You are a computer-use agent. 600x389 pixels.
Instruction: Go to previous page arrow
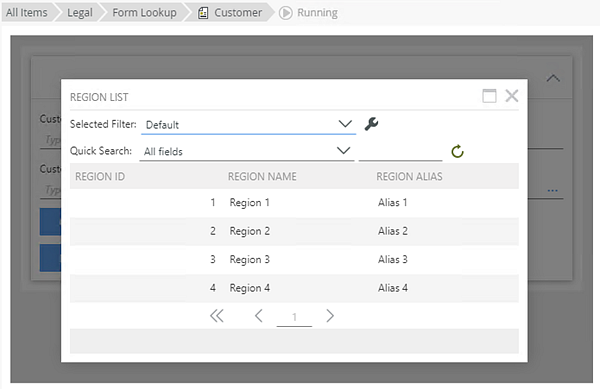tap(259, 316)
